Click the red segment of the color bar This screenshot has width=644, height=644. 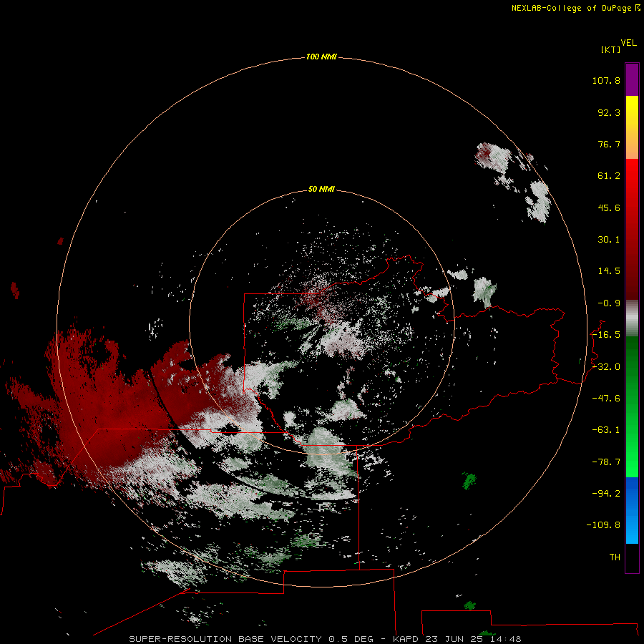(x=632, y=229)
